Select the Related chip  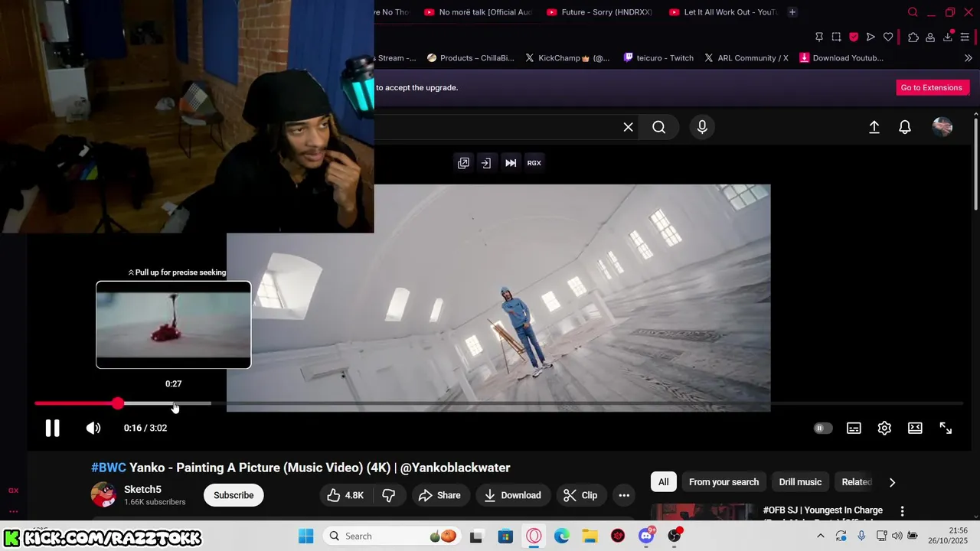tap(855, 482)
